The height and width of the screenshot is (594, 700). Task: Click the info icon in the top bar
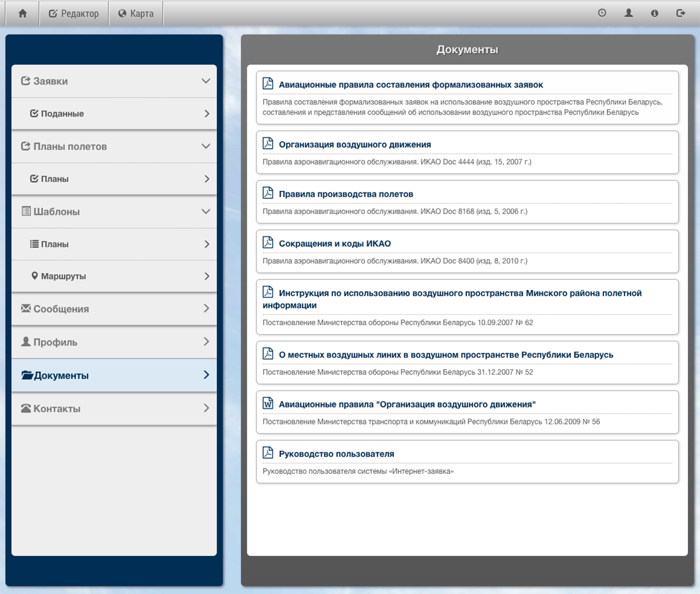tap(654, 13)
